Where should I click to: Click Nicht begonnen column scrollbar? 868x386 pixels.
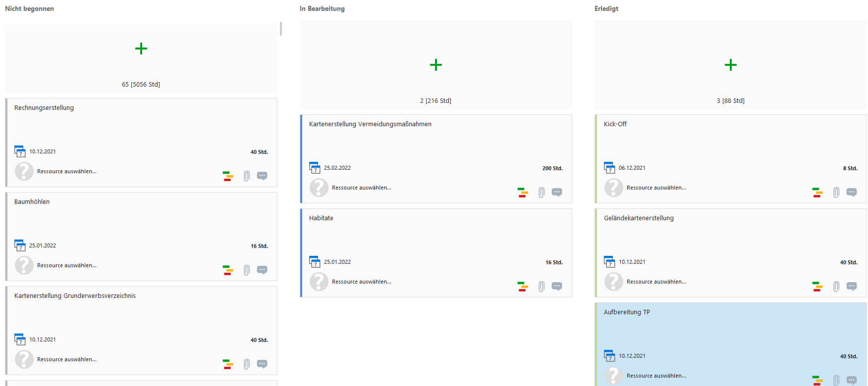click(x=281, y=29)
